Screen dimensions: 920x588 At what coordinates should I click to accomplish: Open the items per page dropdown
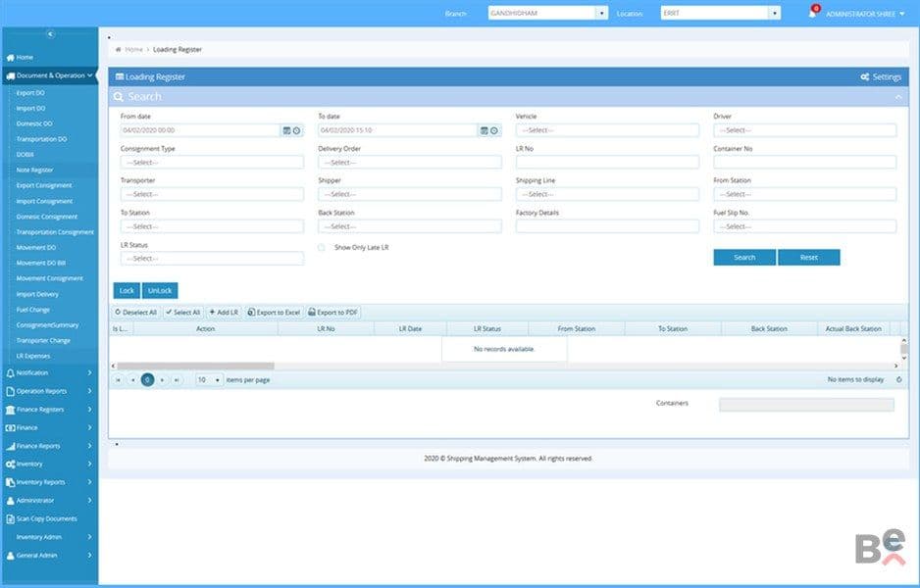[x=210, y=380]
